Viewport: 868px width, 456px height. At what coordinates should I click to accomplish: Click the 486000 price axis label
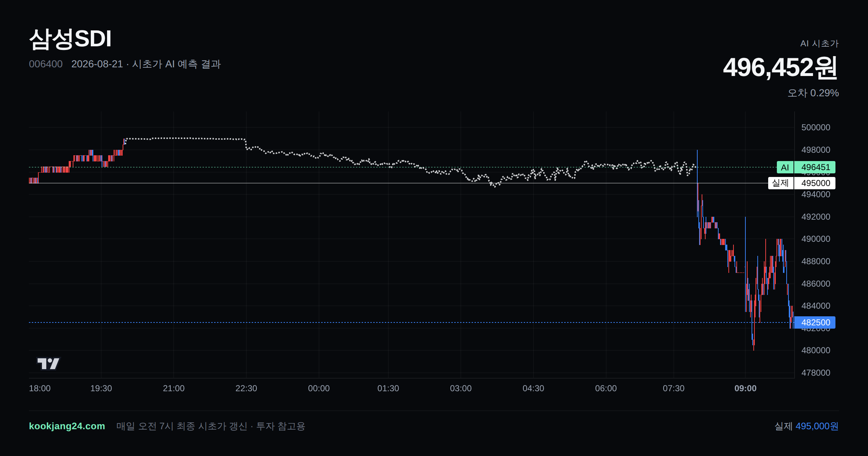click(816, 284)
